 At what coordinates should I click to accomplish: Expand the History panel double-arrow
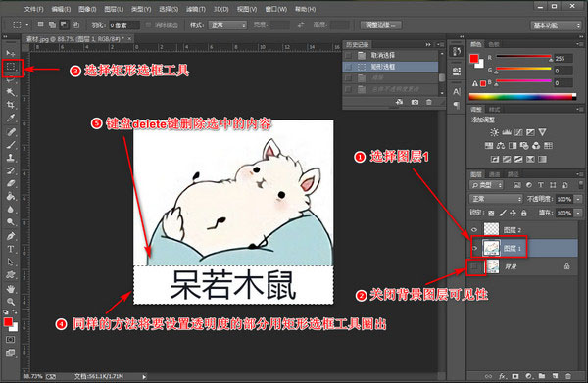click(428, 45)
